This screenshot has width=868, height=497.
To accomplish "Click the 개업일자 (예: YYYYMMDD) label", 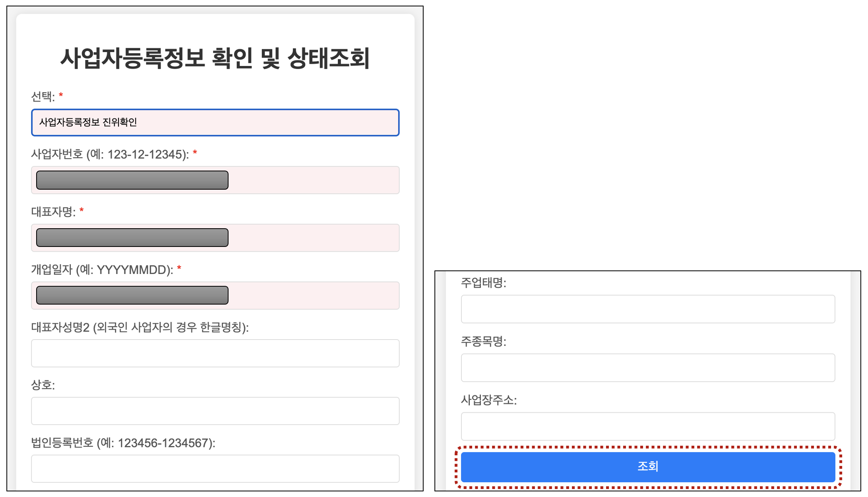I will [x=102, y=270].
